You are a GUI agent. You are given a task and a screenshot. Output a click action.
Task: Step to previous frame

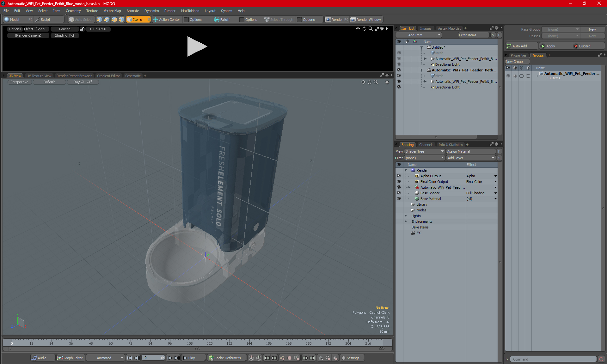[x=137, y=358]
